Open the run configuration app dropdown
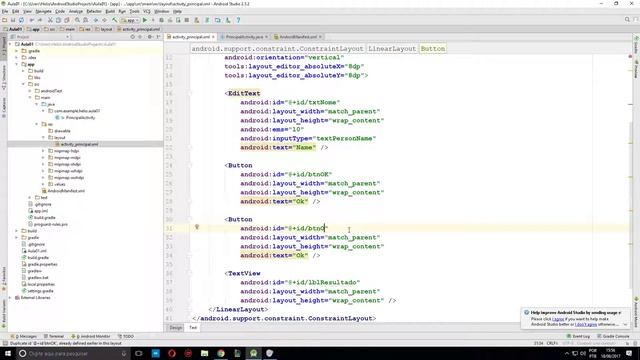Image resolution: width=640 pixels, height=360 pixels. (x=130, y=20)
